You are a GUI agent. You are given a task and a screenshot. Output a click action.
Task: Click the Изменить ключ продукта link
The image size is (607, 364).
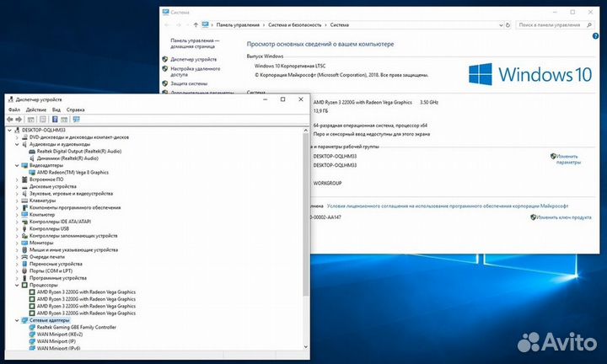[x=564, y=217]
